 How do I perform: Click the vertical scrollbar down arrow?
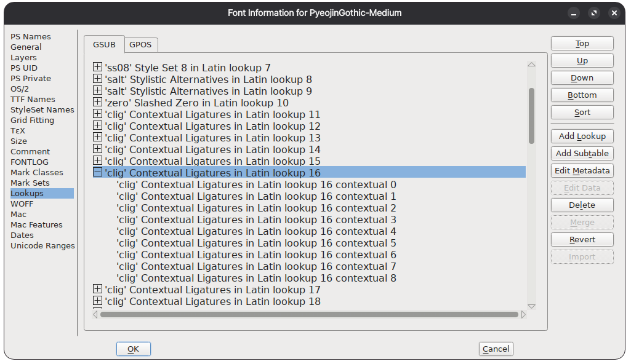pyautogui.click(x=532, y=306)
